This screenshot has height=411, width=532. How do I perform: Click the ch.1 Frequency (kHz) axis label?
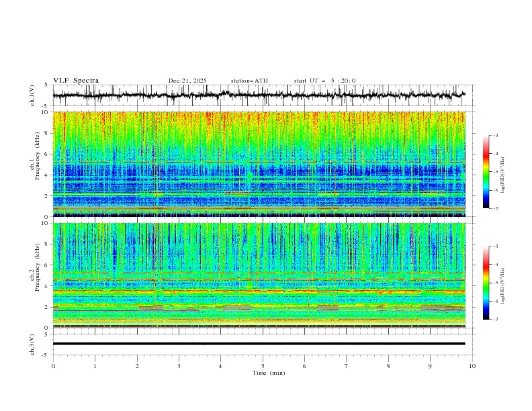pyautogui.click(x=35, y=156)
